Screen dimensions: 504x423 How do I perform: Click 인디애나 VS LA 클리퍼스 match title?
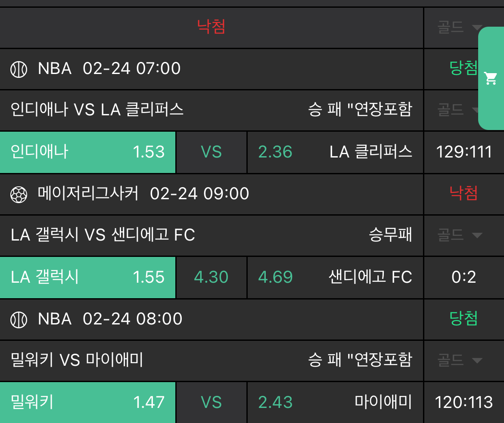[97, 110]
